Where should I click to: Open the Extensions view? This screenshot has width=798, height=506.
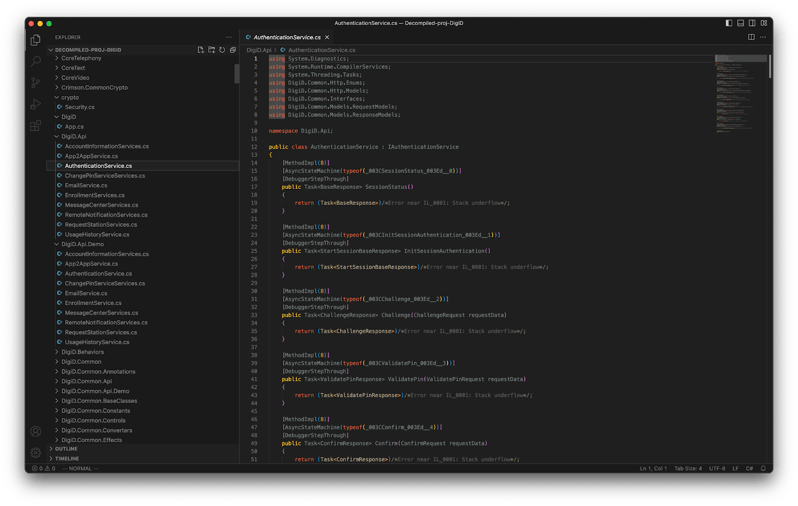(36, 126)
